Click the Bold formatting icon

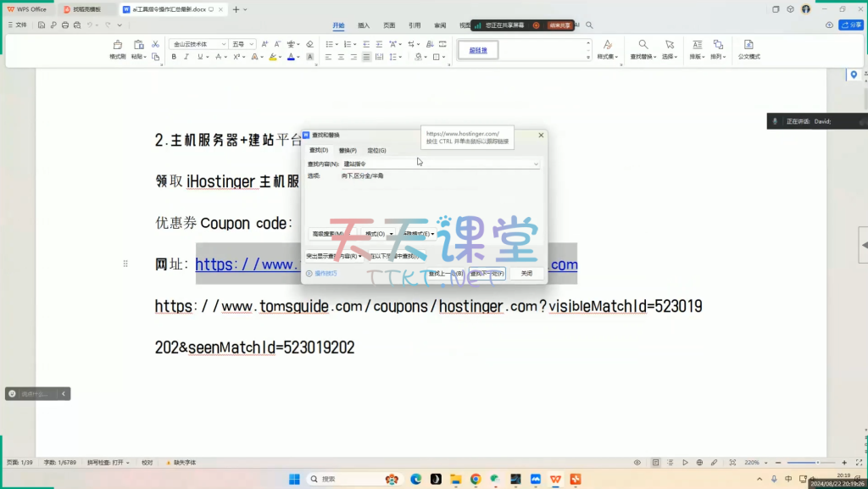click(174, 57)
